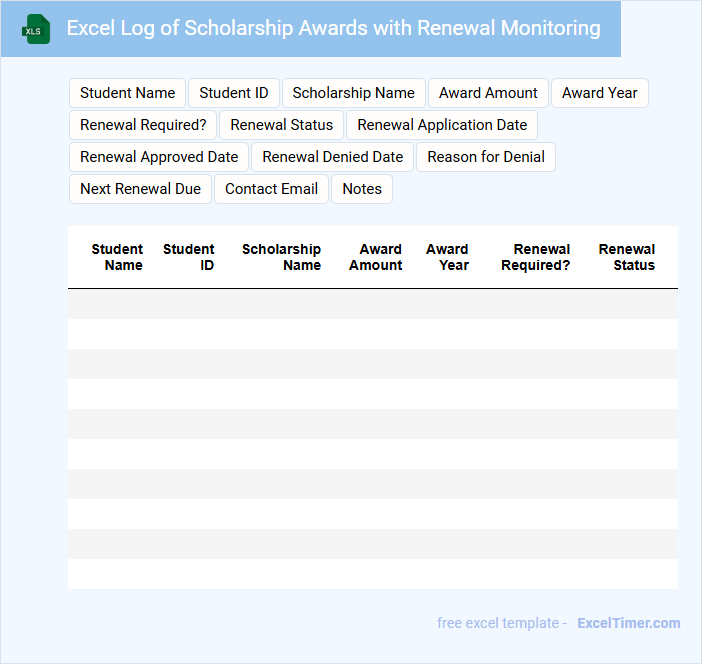This screenshot has height=664, width=702.
Task: Click the Notes tag
Action: coord(362,189)
